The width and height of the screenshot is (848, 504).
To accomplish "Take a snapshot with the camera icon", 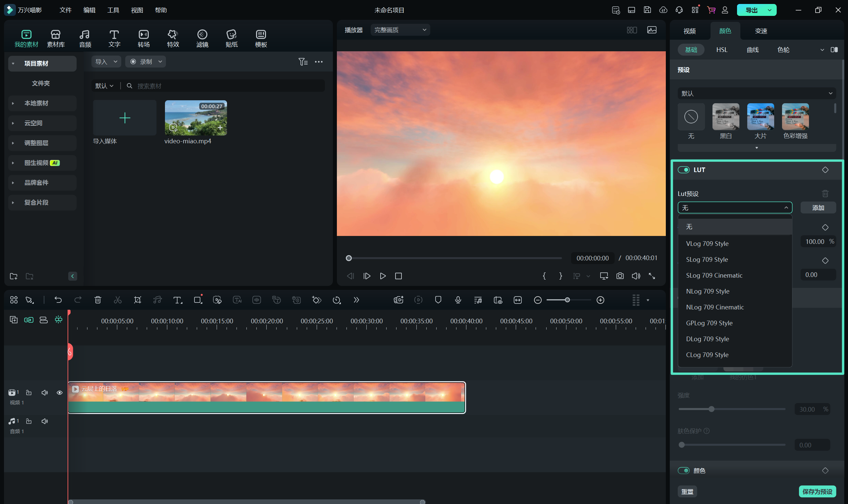I will [x=620, y=276].
